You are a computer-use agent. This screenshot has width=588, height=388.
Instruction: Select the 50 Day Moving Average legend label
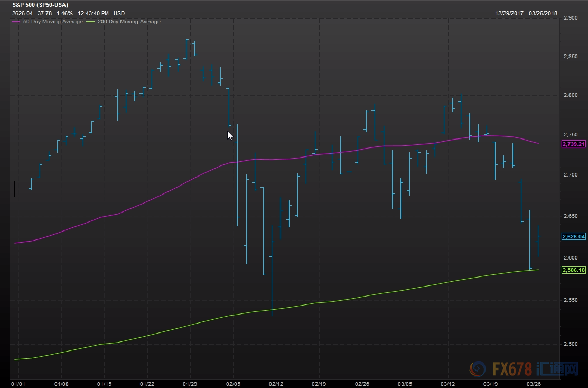tap(54, 22)
